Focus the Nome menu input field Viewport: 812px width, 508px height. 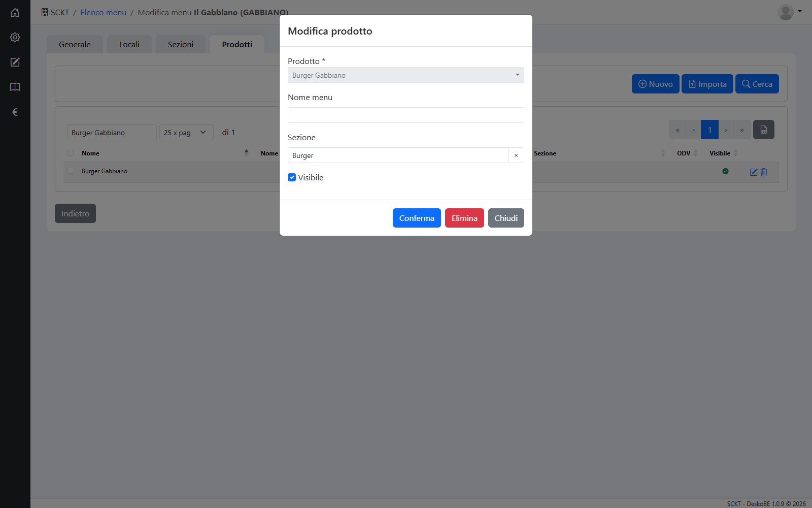click(406, 115)
